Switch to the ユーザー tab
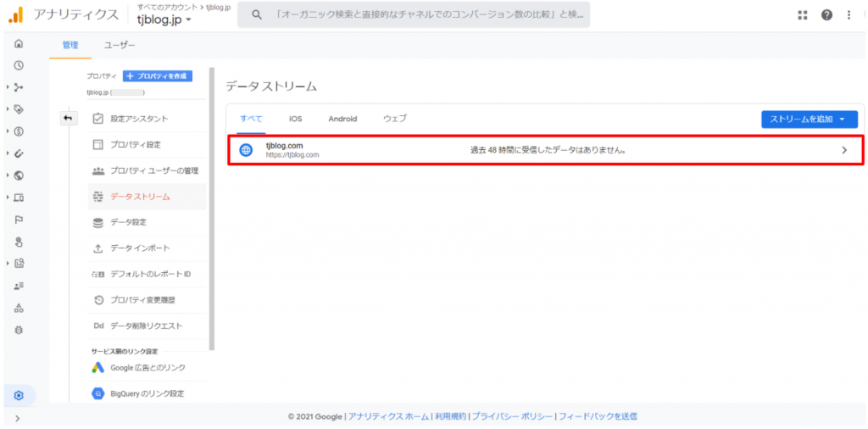868x429 pixels. tap(120, 46)
